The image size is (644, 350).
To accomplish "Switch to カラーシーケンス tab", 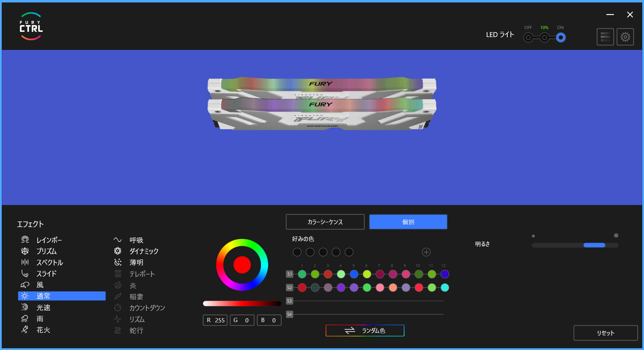I will [325, 222].
